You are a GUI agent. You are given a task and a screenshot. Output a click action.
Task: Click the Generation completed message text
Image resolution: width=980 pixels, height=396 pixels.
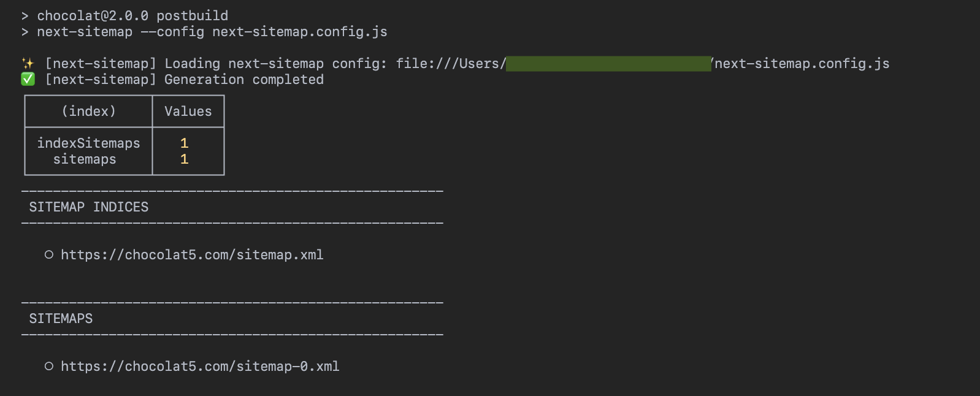pos(244,79)
